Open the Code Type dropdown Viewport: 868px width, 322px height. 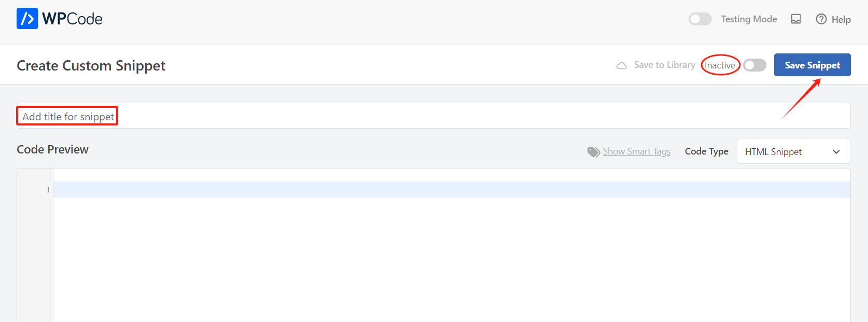pos(793,151)
